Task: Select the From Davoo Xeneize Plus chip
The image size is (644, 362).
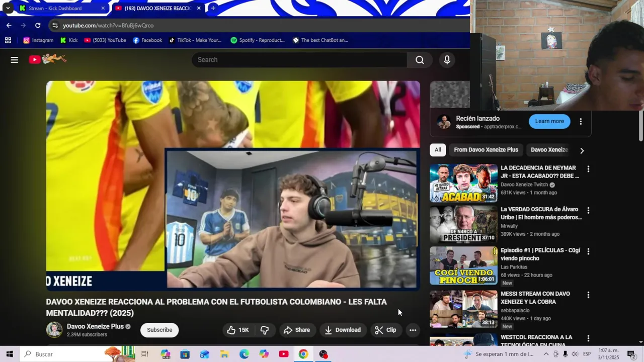Action: (486, 150)
